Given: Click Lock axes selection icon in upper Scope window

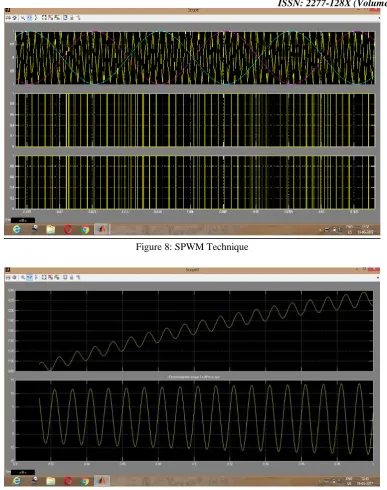Looking at the screenshot, I should click(x=72, y=18).
